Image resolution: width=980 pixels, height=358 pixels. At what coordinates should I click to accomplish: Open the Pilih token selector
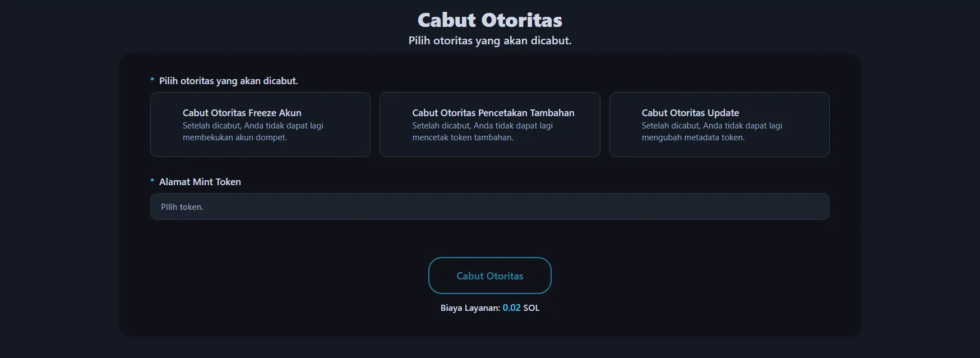[489, 206]
